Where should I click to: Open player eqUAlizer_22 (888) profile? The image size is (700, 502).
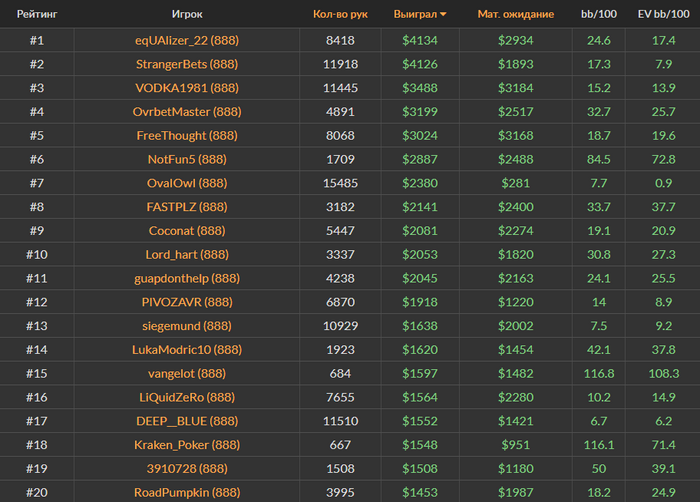pyautogui.click(x=186, y=40)
